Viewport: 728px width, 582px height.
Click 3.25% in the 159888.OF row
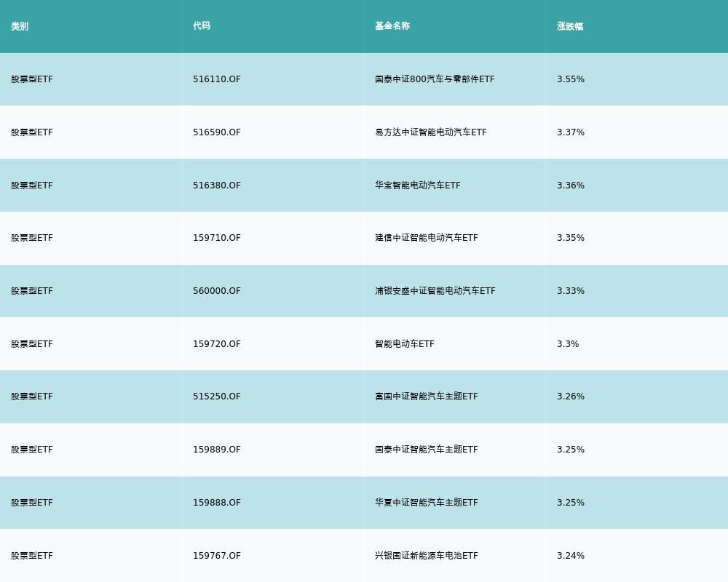coord(571,503)
